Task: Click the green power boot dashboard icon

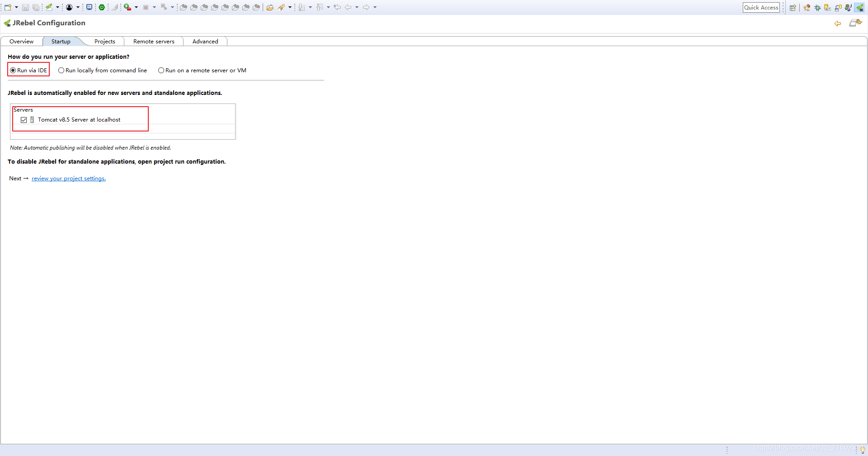Action: pos(102,7)
